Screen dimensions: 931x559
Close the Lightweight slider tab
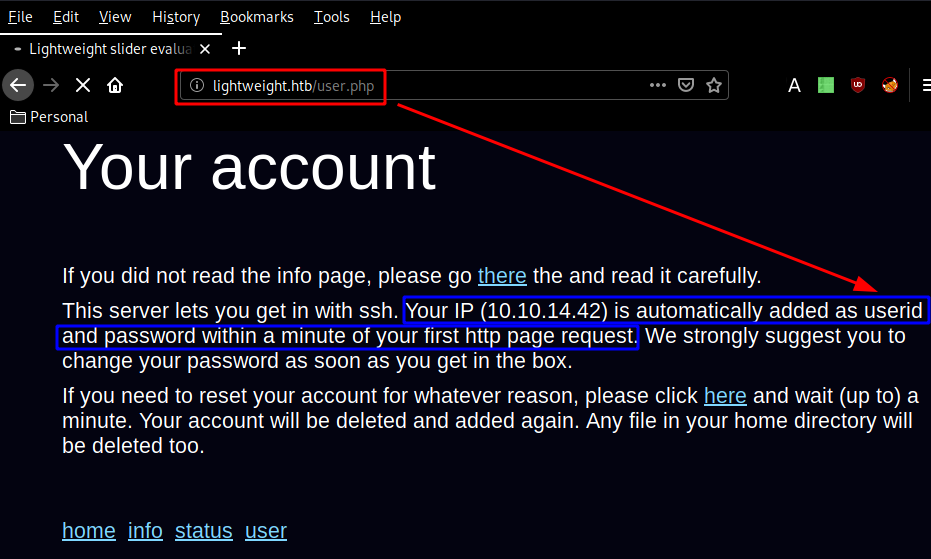[x=205, y=48]
